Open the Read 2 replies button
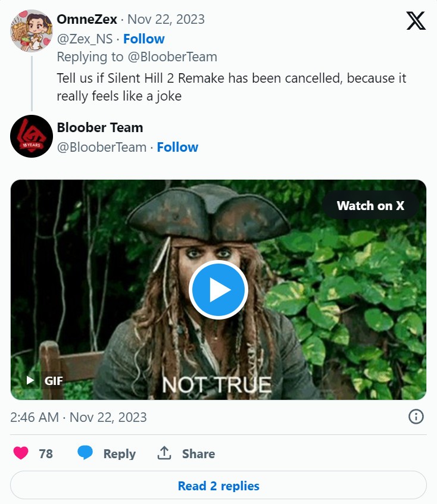 (218, 486)
